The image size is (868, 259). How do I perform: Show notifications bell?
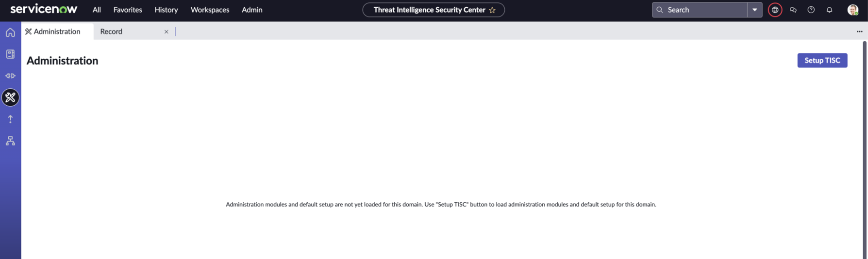click(x=829, y=10)
